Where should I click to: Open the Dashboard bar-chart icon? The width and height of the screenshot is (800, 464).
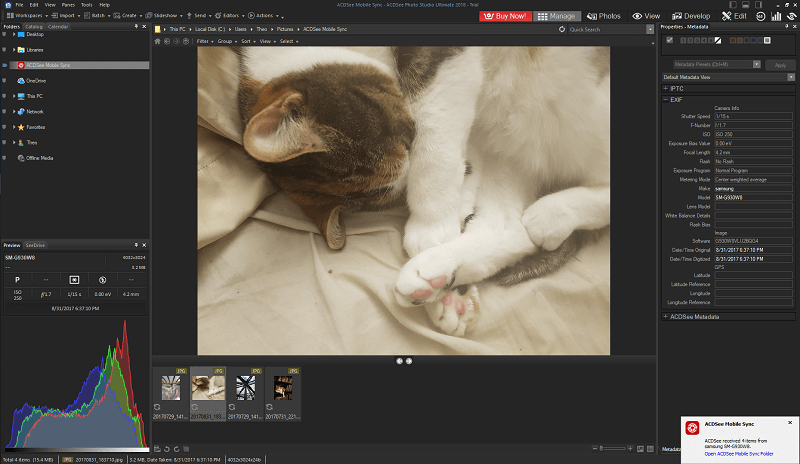click(x=777, y=16)
